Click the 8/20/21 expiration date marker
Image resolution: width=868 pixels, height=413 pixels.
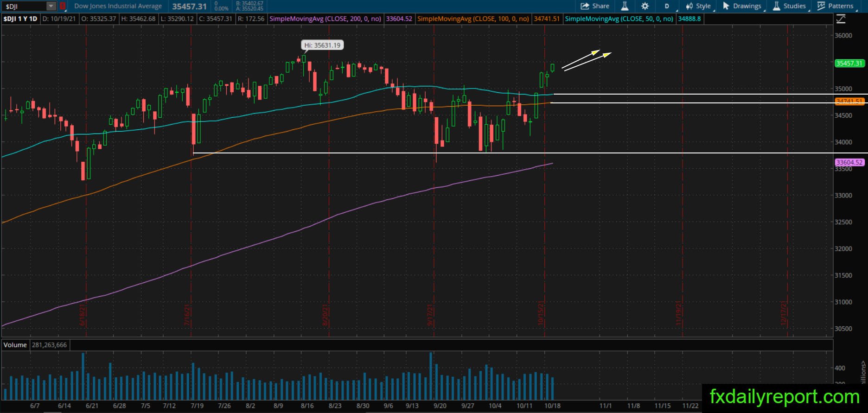pyautogui.click(x=325, y=315)
